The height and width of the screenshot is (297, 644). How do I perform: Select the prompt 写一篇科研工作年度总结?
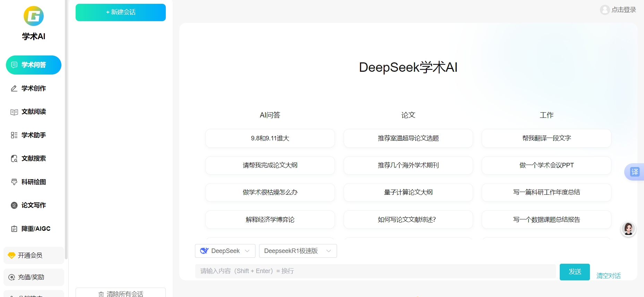(546, 192)
